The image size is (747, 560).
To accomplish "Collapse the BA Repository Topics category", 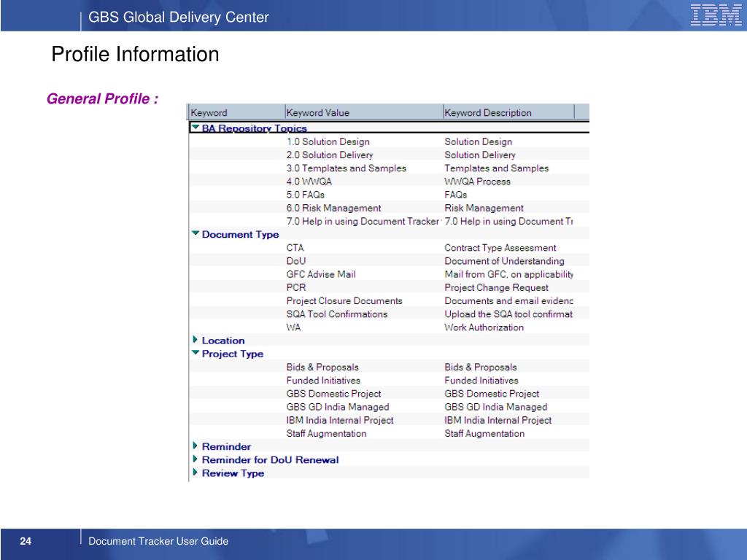I will pos(195,128).
